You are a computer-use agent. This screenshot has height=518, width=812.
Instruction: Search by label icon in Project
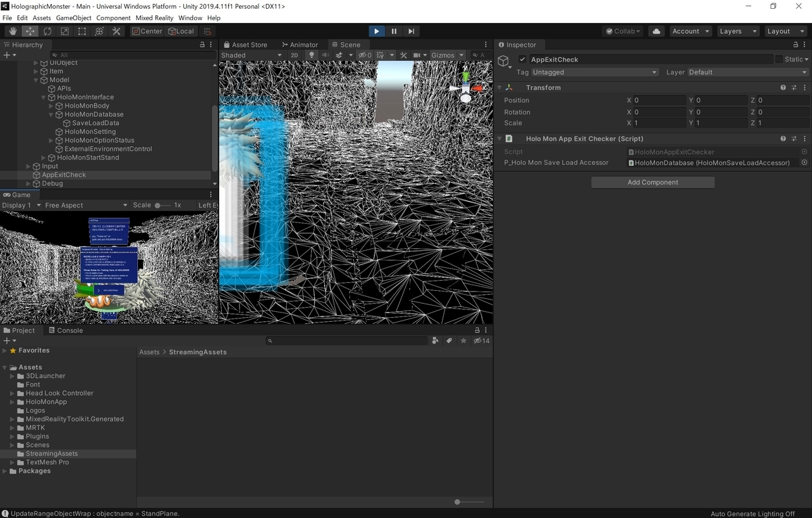click(449, 341)
